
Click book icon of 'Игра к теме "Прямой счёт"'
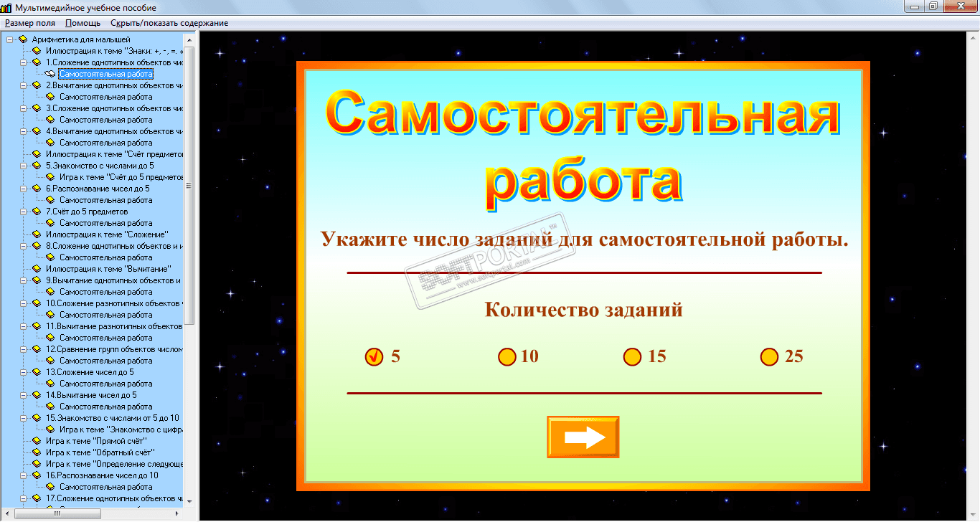point(37,441)
